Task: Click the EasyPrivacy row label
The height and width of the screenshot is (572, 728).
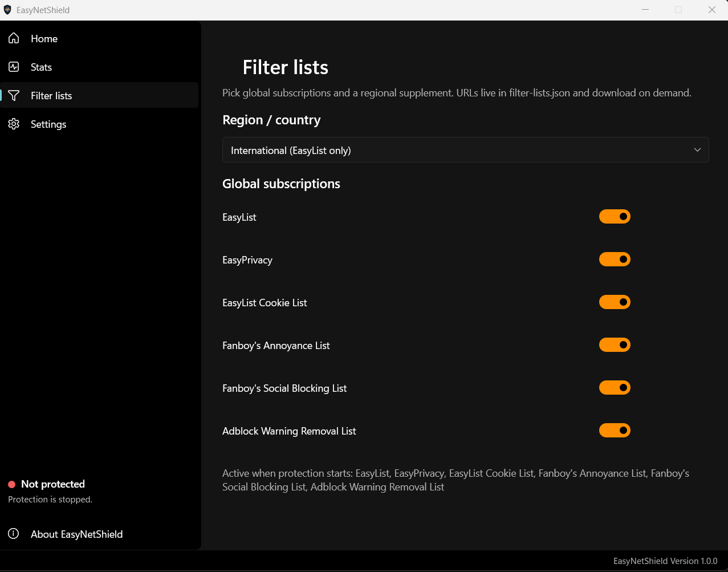Action: point(247,260)
